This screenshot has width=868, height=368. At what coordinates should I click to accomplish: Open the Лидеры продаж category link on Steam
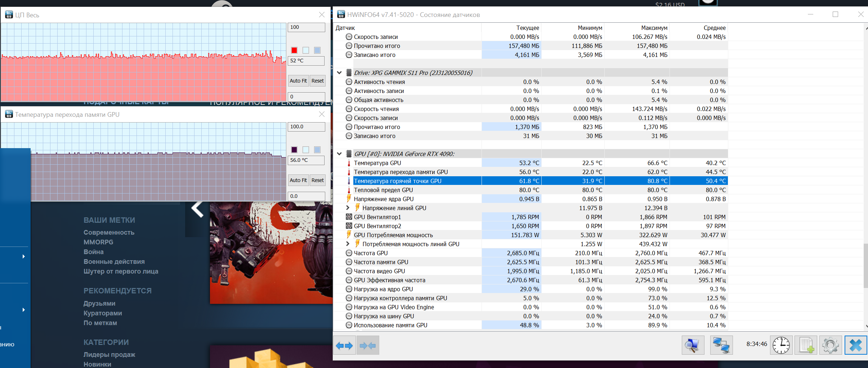[109, 355]
